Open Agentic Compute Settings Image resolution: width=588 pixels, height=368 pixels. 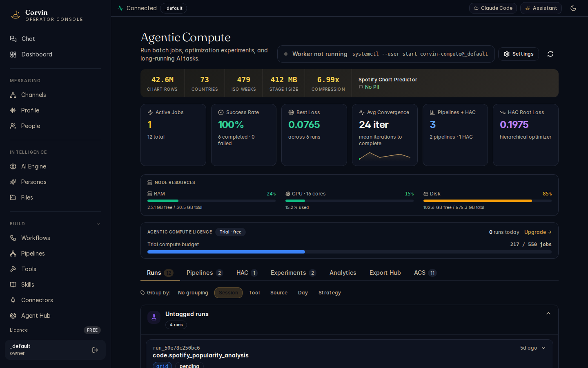coord(519,54)
